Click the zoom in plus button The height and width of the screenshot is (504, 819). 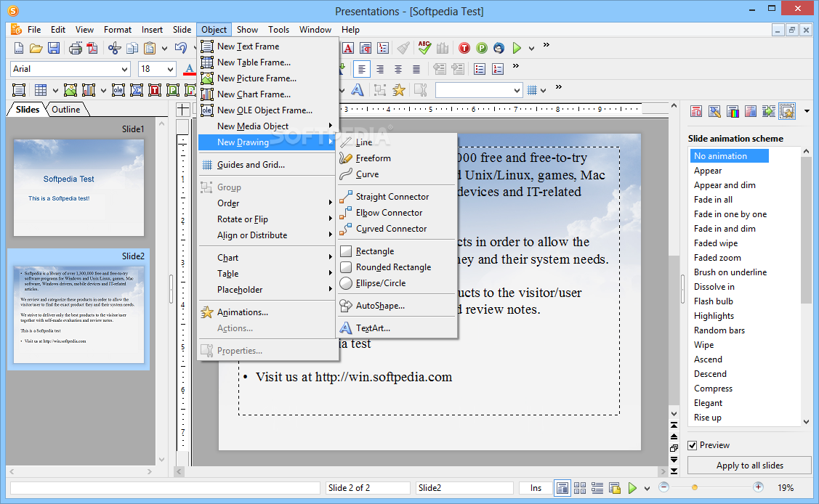758,487
